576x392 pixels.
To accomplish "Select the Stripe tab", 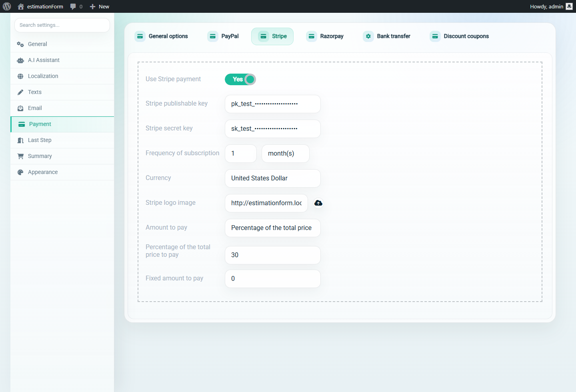I will pos(272,36).
